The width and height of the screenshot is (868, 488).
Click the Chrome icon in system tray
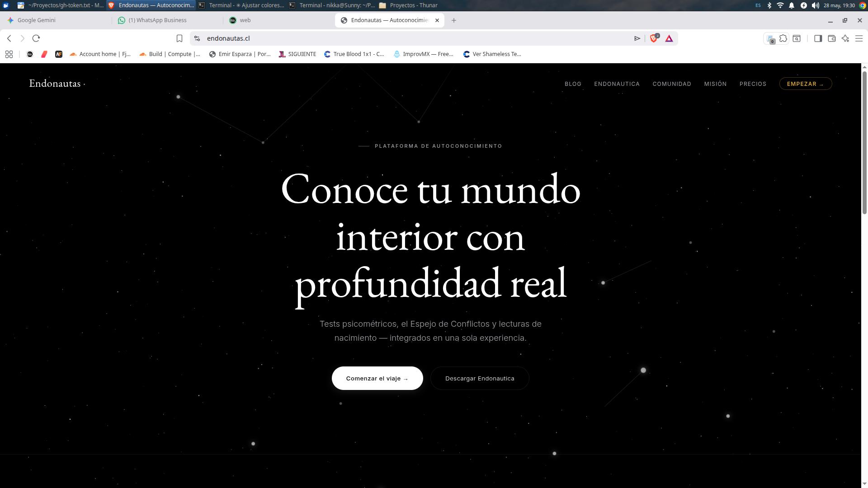tap(862, 5)
